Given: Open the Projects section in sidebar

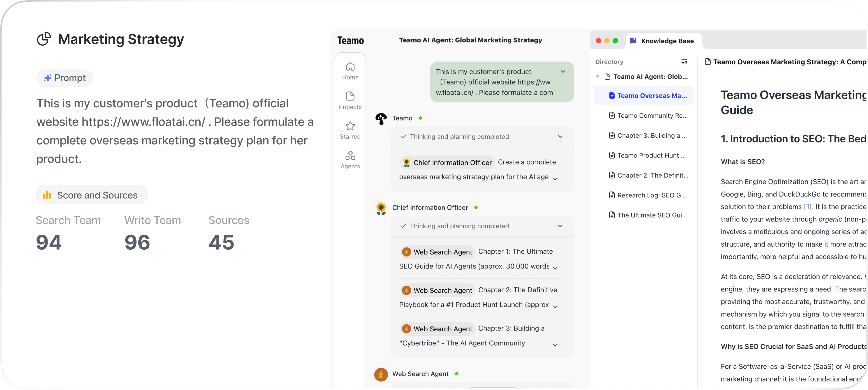Looking at the screenshot, I should point(350,101).
